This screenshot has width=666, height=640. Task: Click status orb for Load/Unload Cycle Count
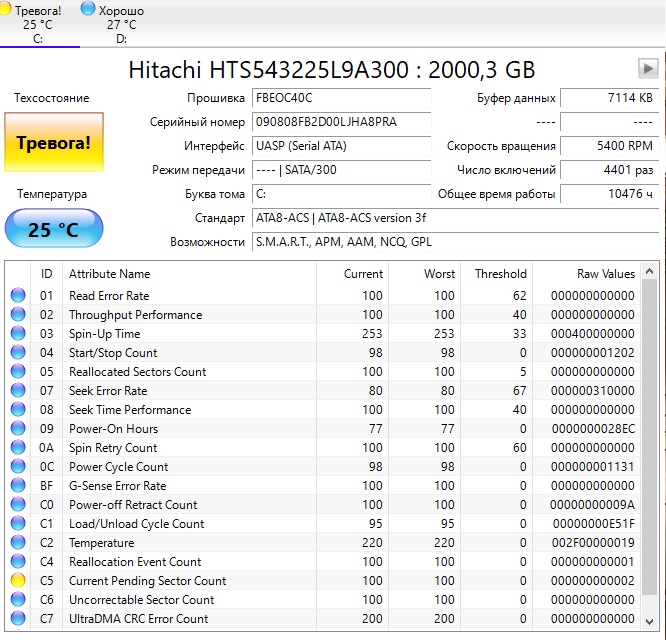pos(18,524)
